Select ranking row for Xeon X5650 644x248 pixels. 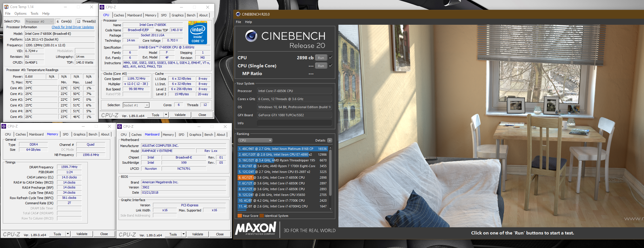pos(283,195)
